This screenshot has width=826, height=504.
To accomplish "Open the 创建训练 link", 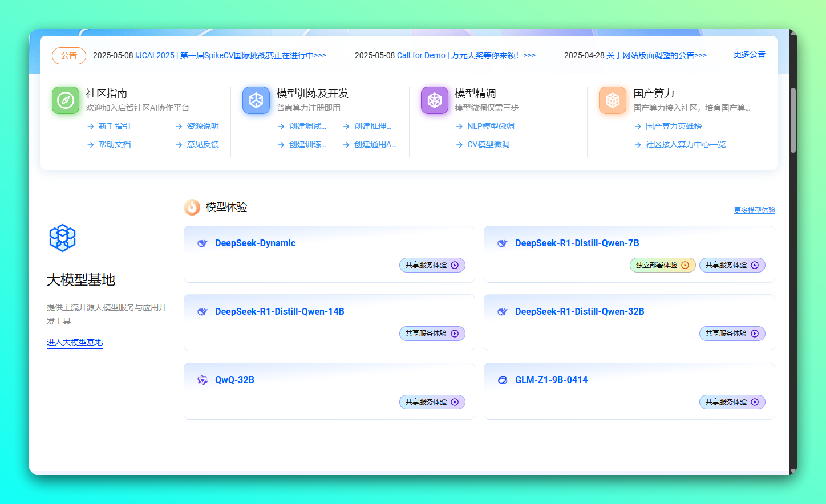I will pos(307,145).
